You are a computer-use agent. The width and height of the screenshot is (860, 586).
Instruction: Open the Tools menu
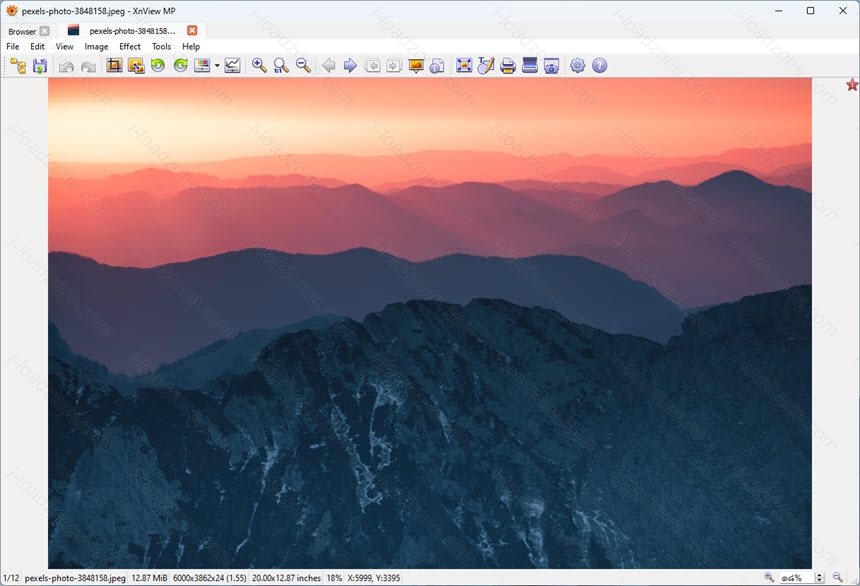point(161,47)
